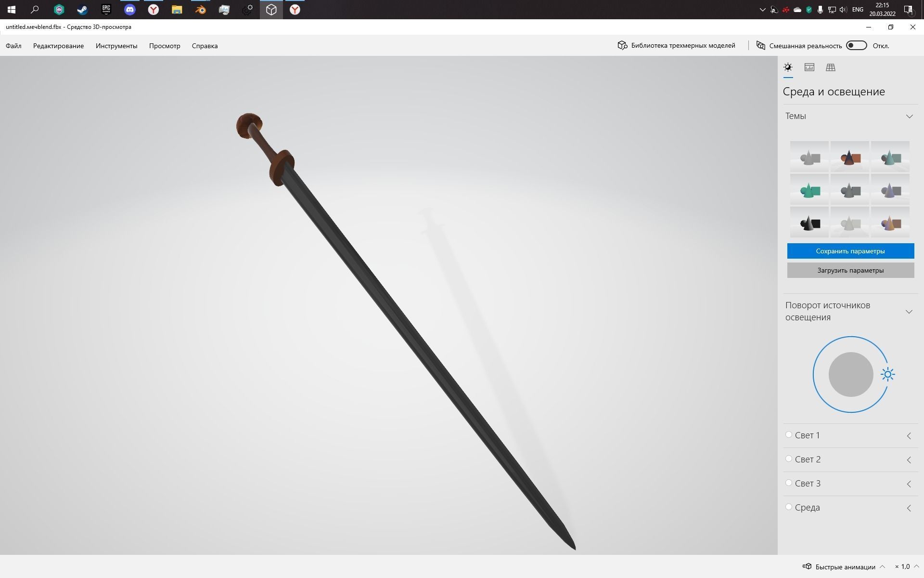Collapse Поворот источников освещения section
Viewport: 924px width, 578px height.
(x=909, y=312)
